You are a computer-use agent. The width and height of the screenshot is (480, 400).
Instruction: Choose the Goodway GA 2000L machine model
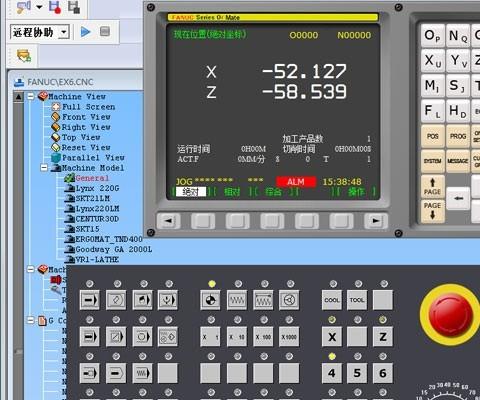[114, 249]
